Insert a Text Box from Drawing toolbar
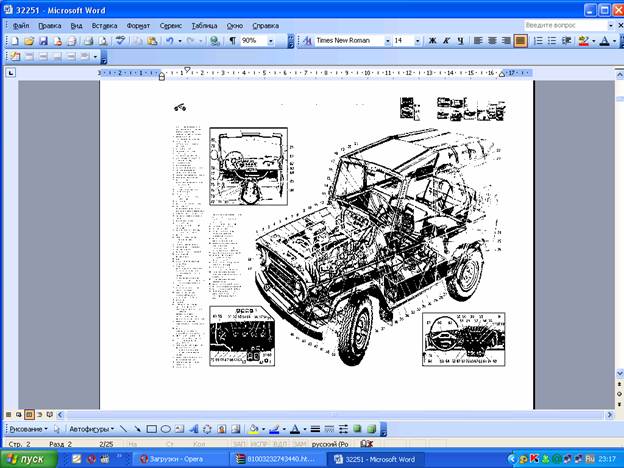Viewport: 624px width, 468px height. (179, 429)
